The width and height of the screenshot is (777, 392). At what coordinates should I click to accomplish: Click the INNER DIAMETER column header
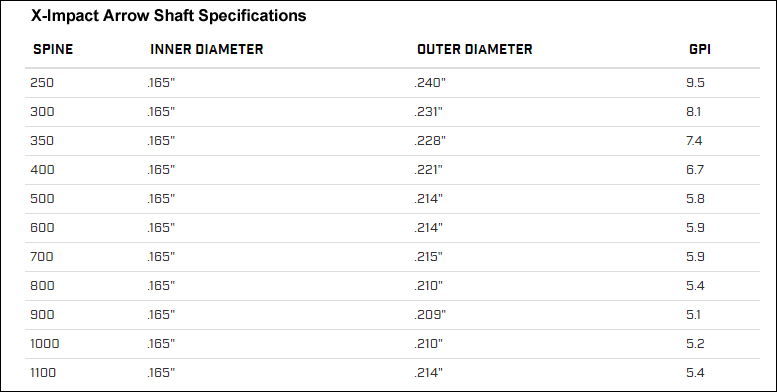coord(207,50)
